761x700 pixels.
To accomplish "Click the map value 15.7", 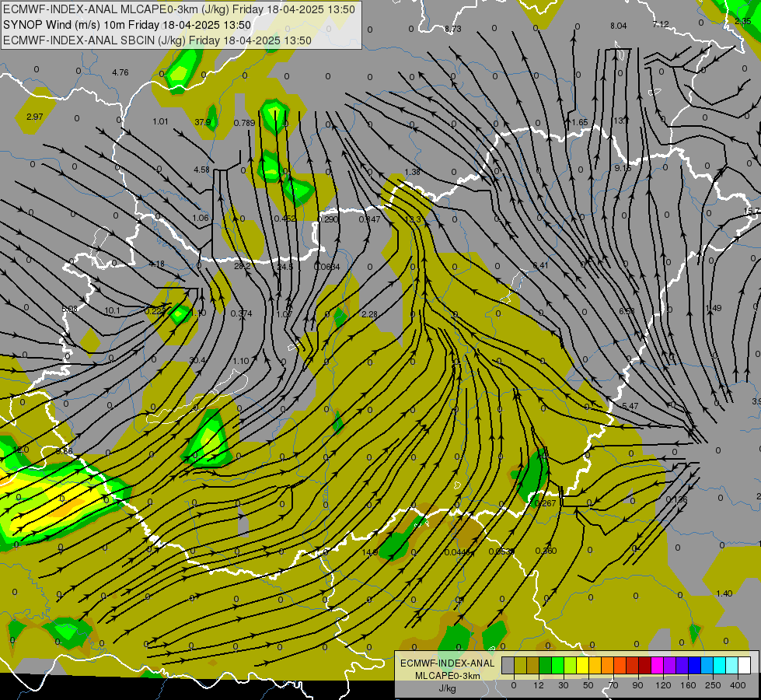I will click(x=752, y=211).
